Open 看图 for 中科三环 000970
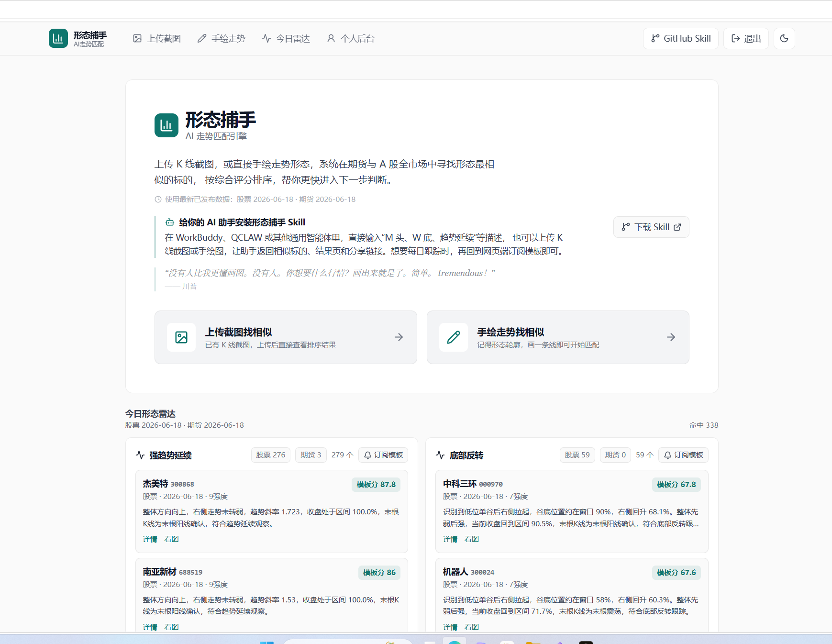The height and width of the screenshot is (644, 832). pos(472,539)
